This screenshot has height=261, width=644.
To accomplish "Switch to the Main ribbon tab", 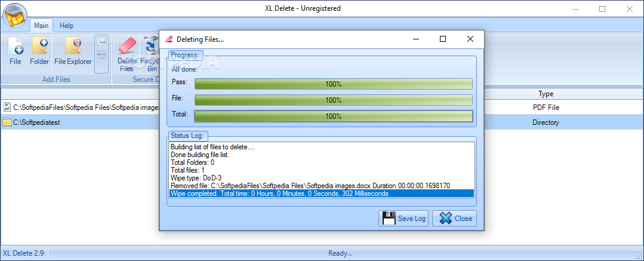I will pos(41,26).
